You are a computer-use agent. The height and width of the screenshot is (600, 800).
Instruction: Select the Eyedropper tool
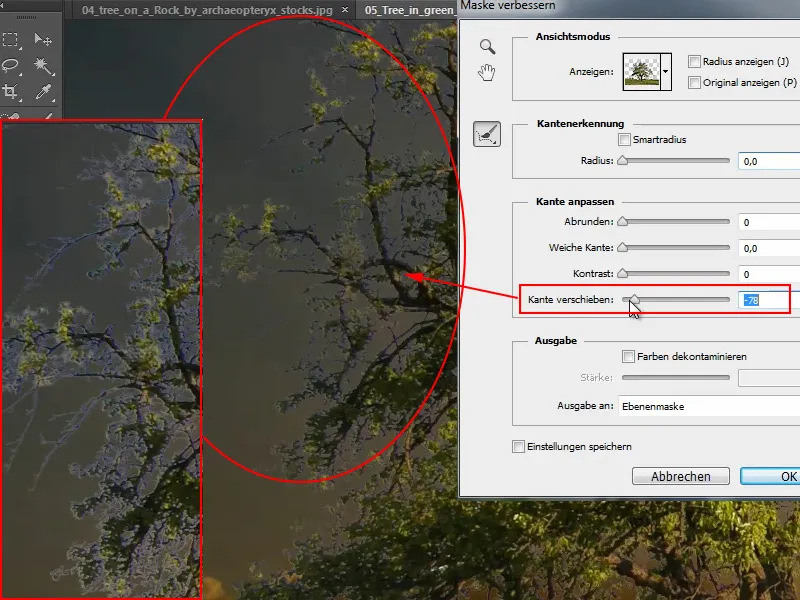tap(43, 91)
